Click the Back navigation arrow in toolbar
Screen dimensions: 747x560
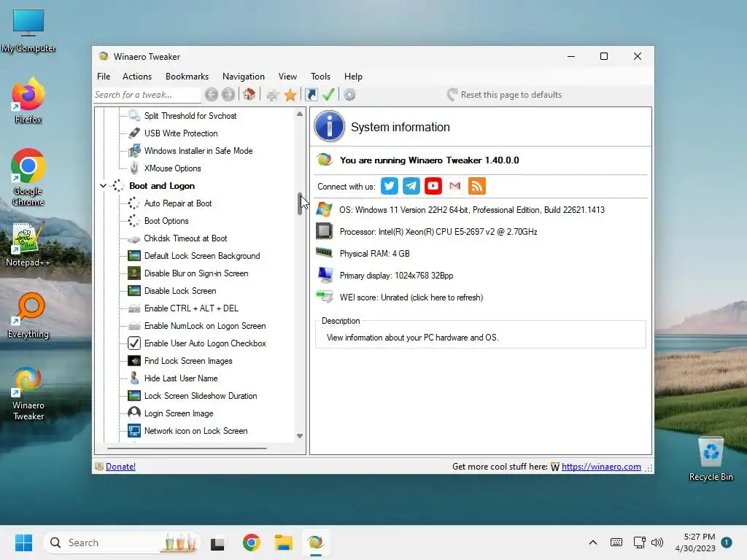[x=212, y=95]
